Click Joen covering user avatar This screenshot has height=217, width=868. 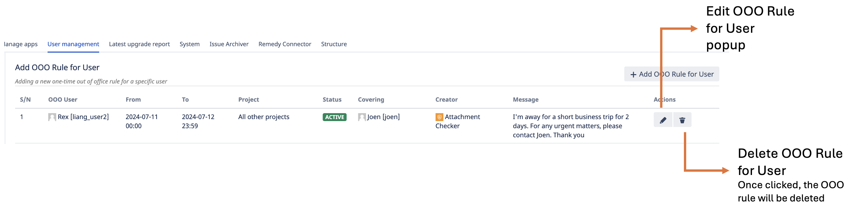[362, 117]
